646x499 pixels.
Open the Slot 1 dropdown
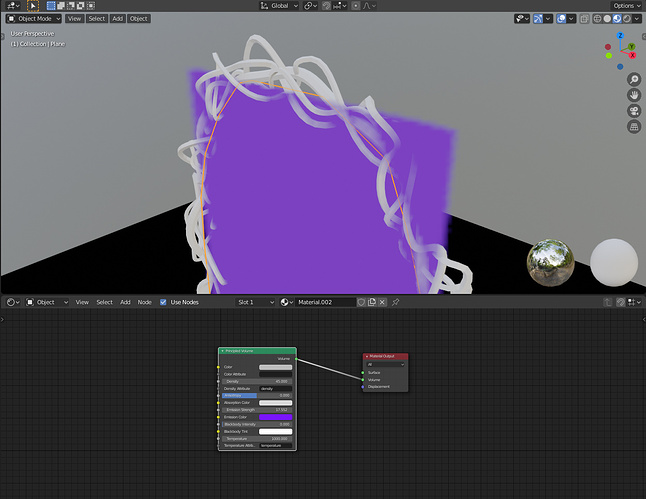255,302
